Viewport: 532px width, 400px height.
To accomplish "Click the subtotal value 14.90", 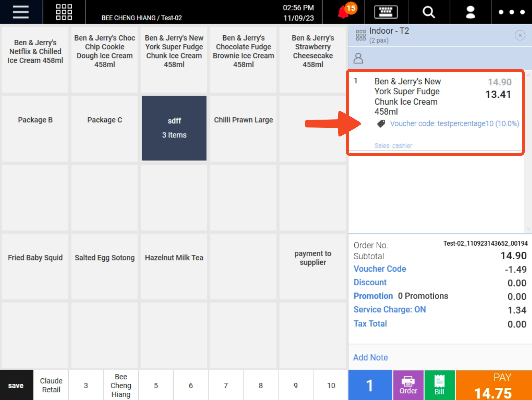I will [x=514, y=256].
